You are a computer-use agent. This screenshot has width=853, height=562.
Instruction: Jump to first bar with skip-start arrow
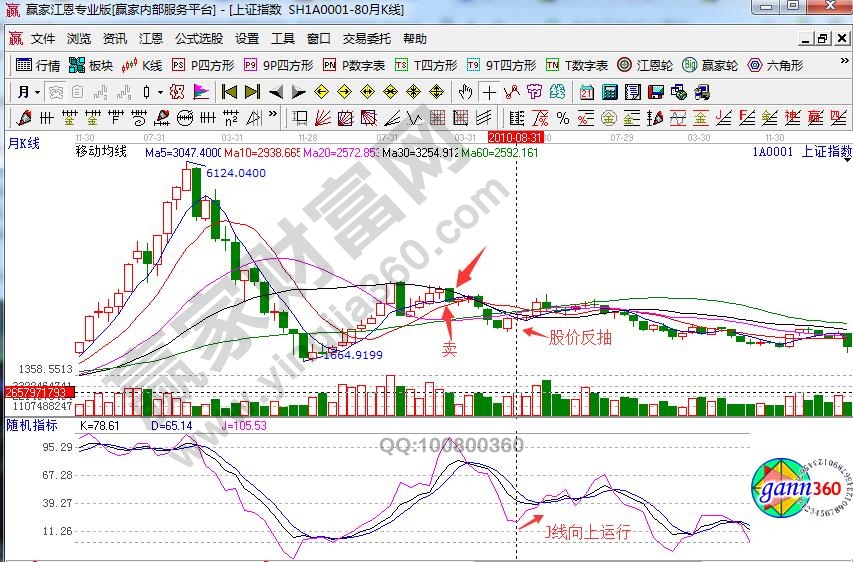tap(229, 92)
